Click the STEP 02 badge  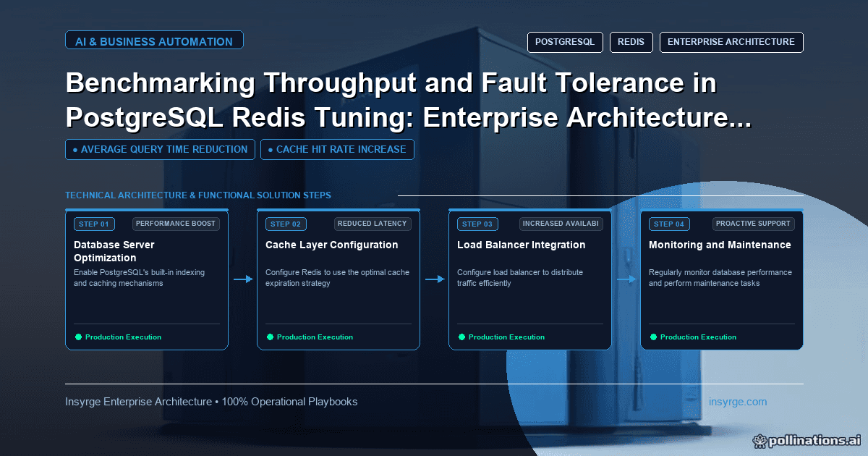(286, 224)
